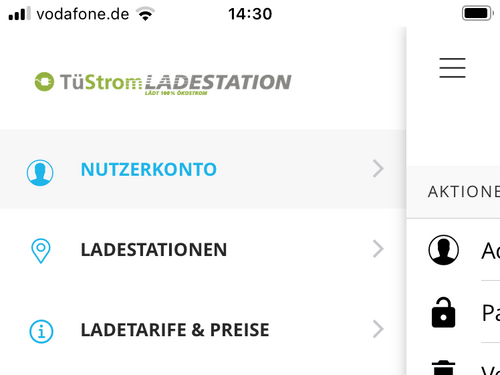Tap the TüStrom Ladestation logo text
Viewport: 500px width, 375px height.
(x=176, y=83)
